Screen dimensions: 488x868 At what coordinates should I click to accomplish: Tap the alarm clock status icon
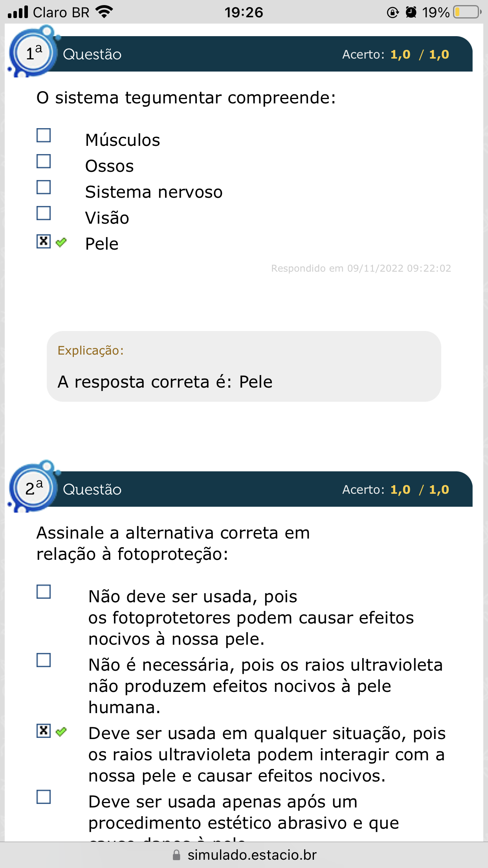(x=411, y=12)
